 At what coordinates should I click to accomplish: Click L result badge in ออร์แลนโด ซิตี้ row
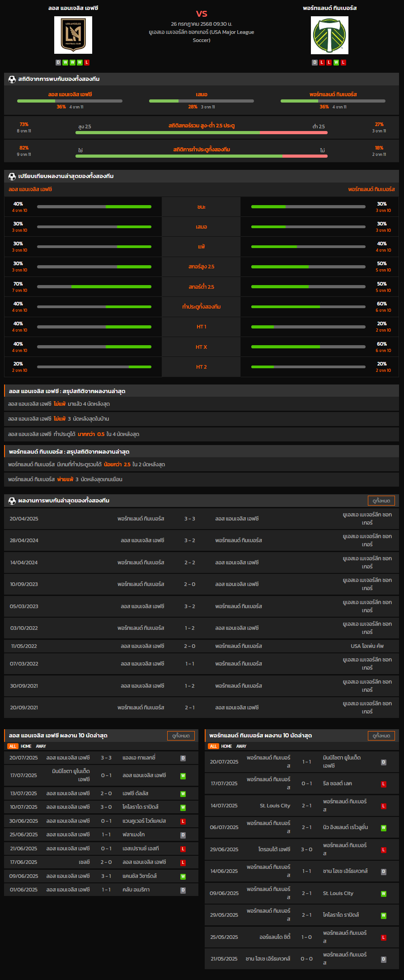pyautogui.click(x=384, y=938)
